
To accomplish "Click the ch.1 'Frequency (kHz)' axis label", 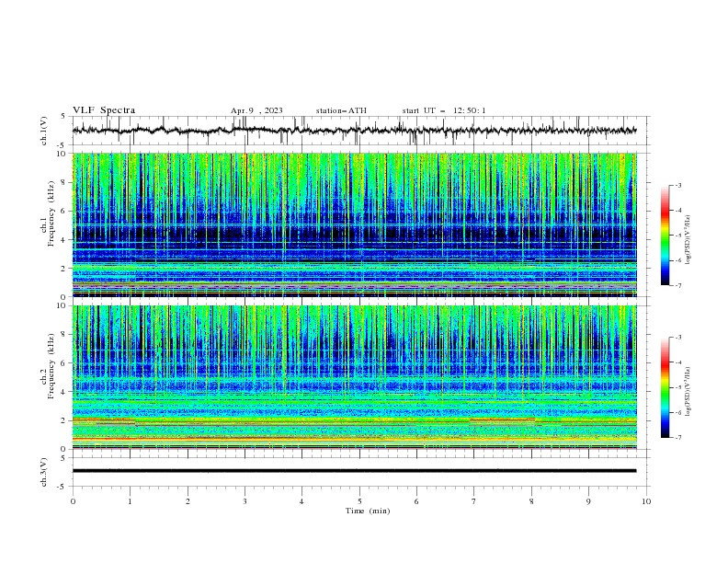I will click(51, 213).
